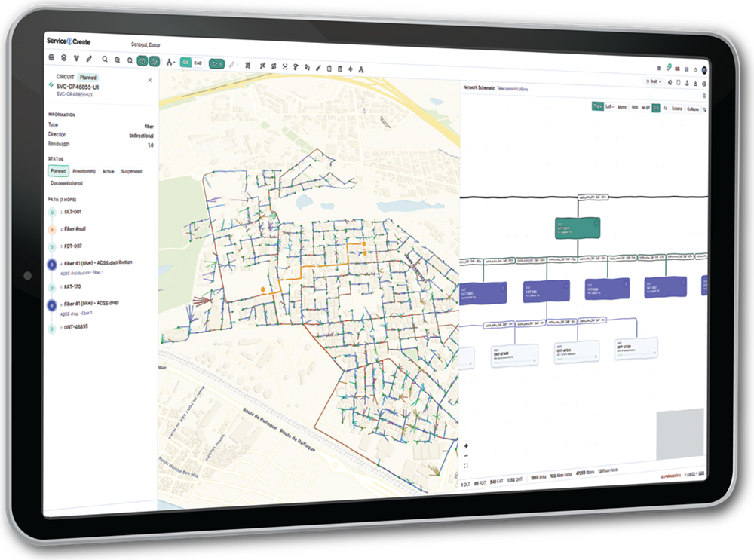The image size is (754, 560).
Task: Switch schematic to Metro view
Action: coord(622,107)
